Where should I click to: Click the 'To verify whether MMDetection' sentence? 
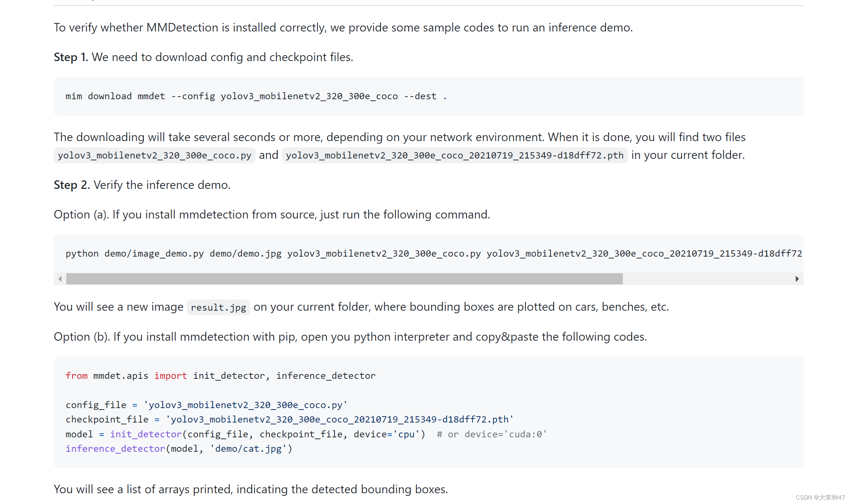pos(343,28)
